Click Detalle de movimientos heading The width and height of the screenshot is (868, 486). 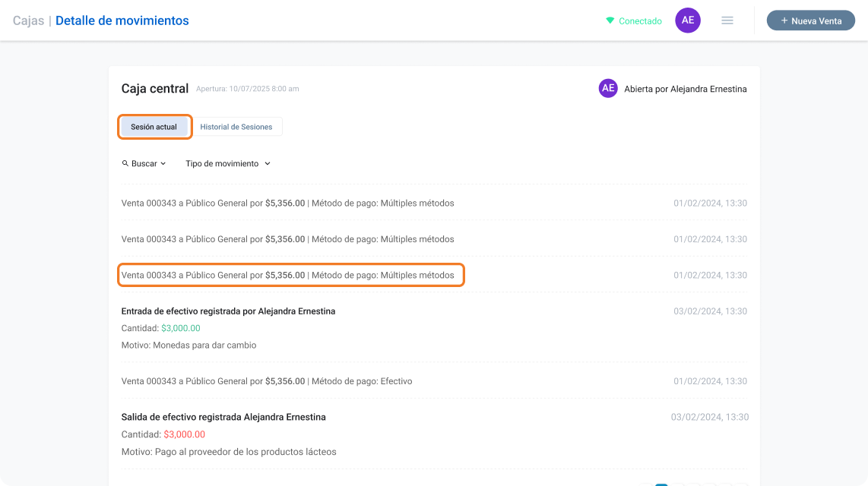pyautogui.click(x=122, y=21)
